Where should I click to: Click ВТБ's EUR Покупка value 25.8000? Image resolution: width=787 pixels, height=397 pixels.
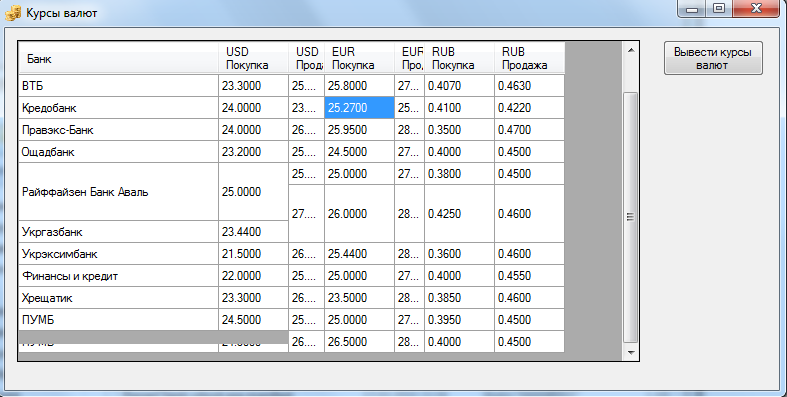click(359, 86)
